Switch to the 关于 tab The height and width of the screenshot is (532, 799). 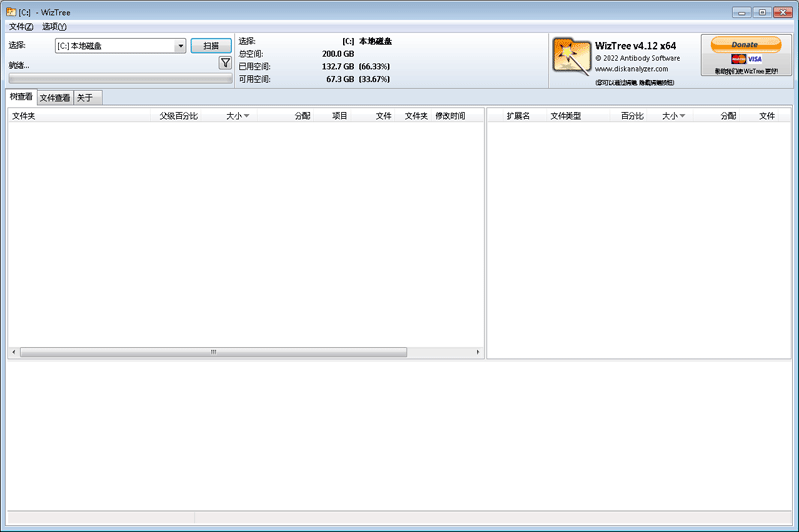point(87,98)
